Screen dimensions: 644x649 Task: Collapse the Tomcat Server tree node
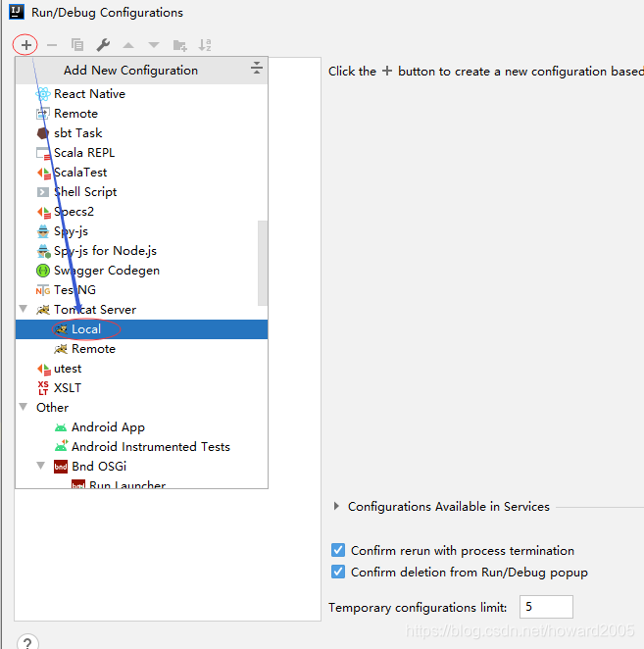(x=24, y=309)
